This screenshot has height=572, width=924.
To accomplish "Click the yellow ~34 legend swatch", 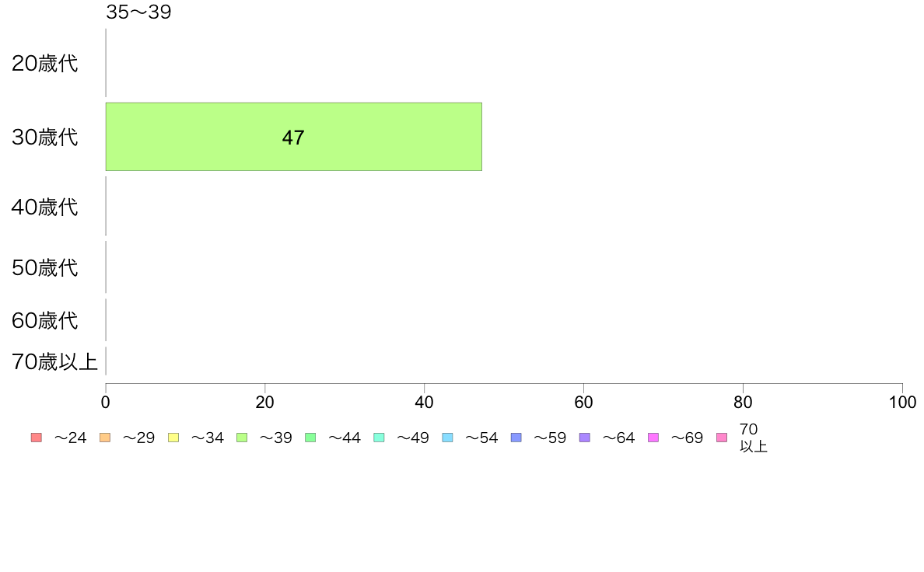I will coord(173,438).
